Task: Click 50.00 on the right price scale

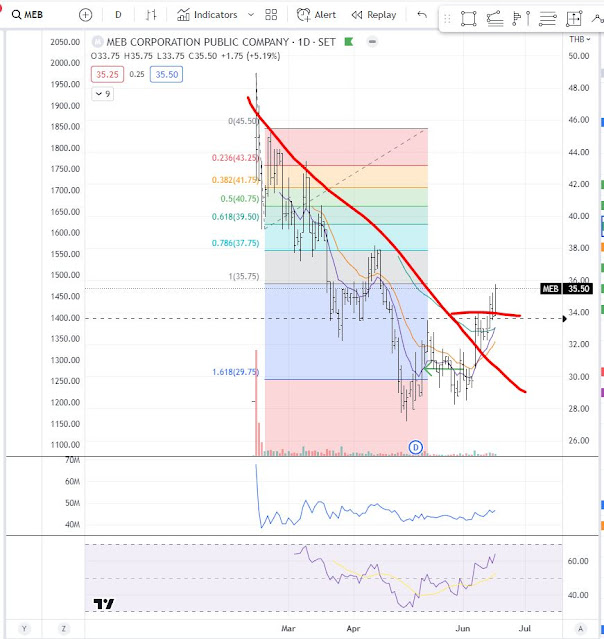Action: (x=579, y=56)
